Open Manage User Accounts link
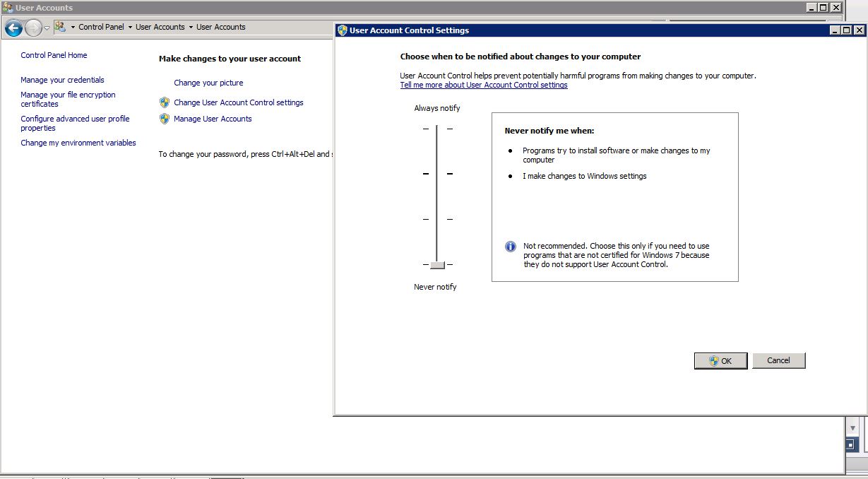This screenshot has height=479, width=868. [x=213, y=119]
